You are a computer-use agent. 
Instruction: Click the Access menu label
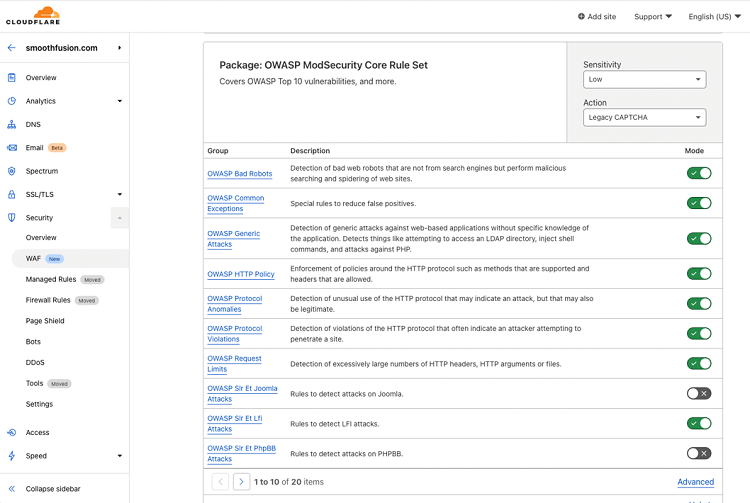(37, 432)
